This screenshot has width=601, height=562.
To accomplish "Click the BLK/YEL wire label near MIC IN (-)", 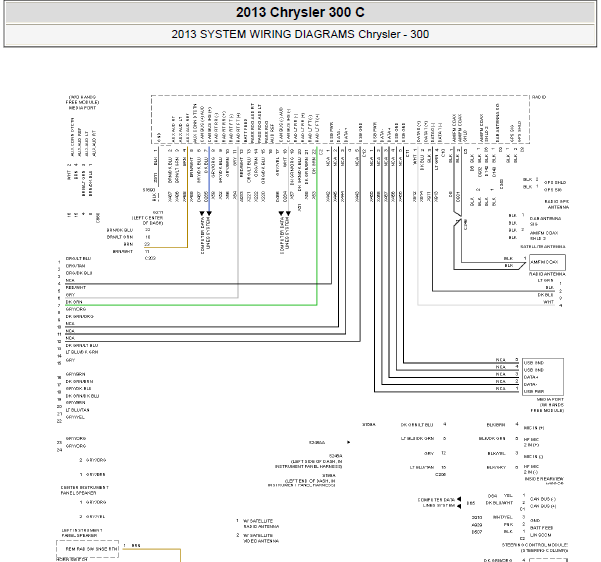I will click(497, 454).
